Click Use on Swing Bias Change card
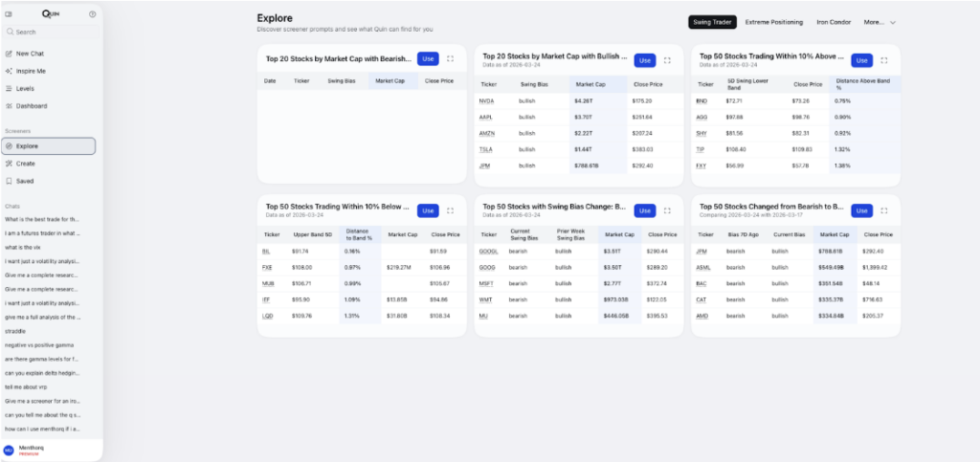Viewport: 980px width, 462px height. pos(645,211)
